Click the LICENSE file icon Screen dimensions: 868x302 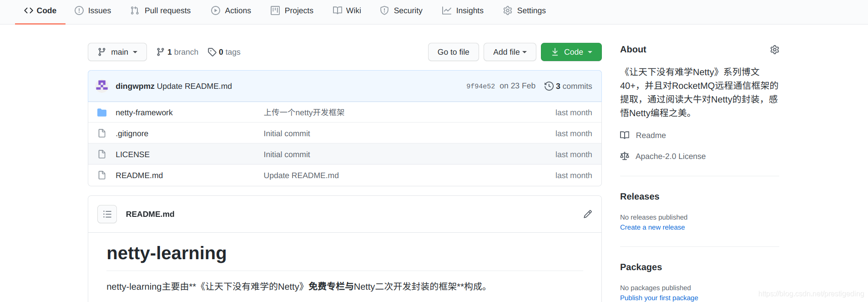point(102,154)
